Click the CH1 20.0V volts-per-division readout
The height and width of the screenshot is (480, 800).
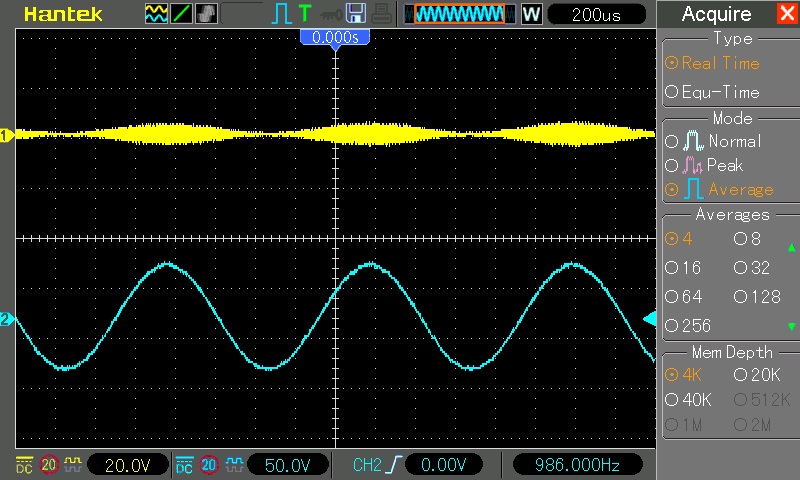coord(125,465)
